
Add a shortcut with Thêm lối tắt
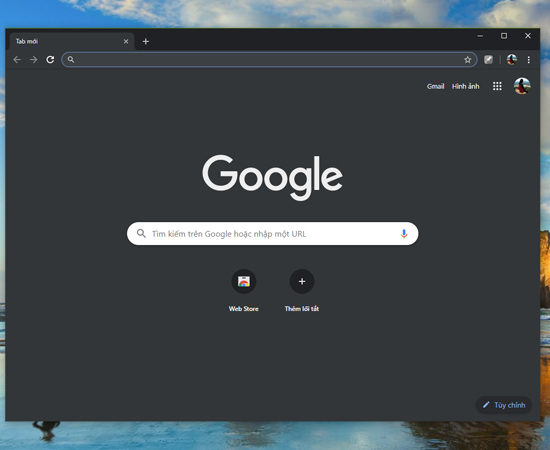pyautogui.click(x=302, y=290)
